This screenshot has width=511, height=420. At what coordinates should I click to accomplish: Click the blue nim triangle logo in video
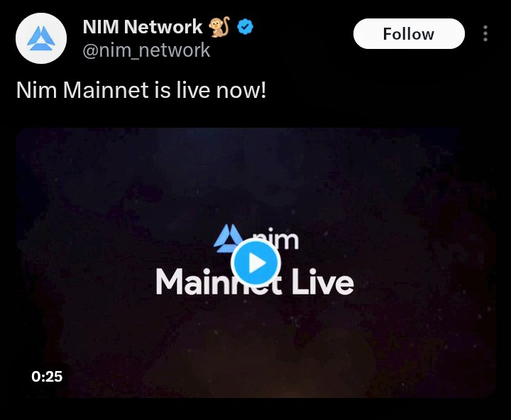pos(227,238)
